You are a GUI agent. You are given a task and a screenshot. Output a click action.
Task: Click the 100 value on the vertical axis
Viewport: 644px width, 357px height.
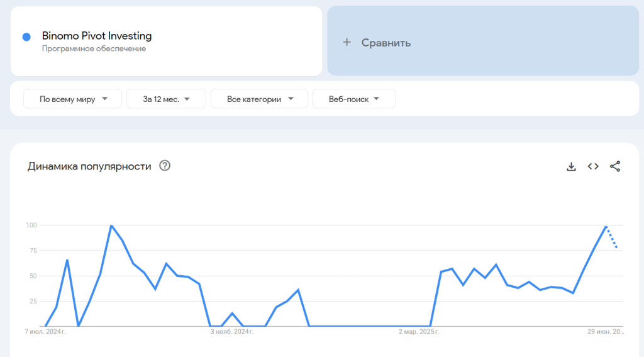coord(31,225)
